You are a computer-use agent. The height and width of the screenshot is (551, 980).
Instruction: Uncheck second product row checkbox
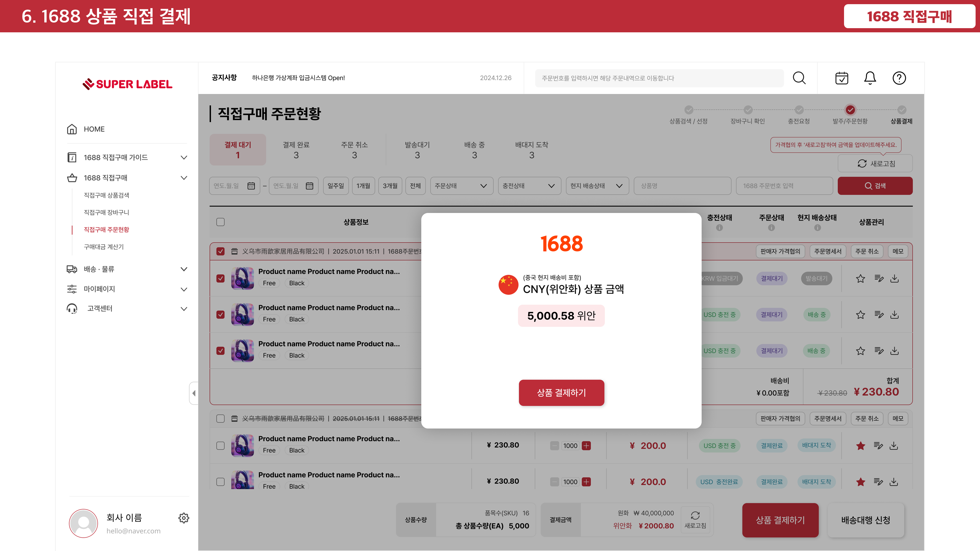coord(220,315)
